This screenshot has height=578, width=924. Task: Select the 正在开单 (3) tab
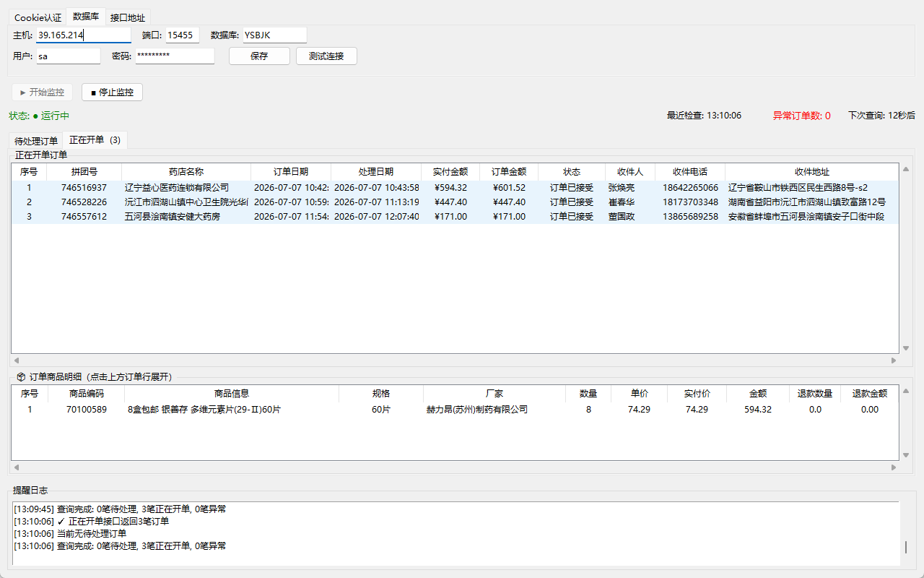tap(95, 140)
